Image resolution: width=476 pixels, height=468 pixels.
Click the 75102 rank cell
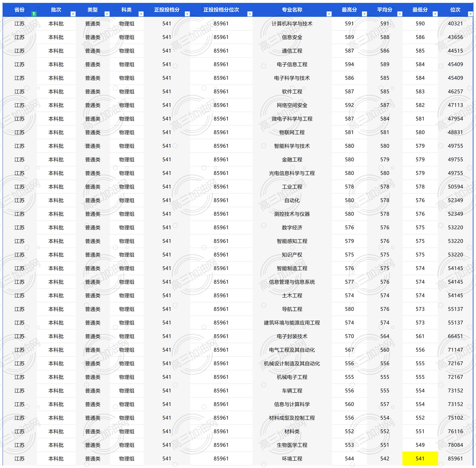coord(455,418)
